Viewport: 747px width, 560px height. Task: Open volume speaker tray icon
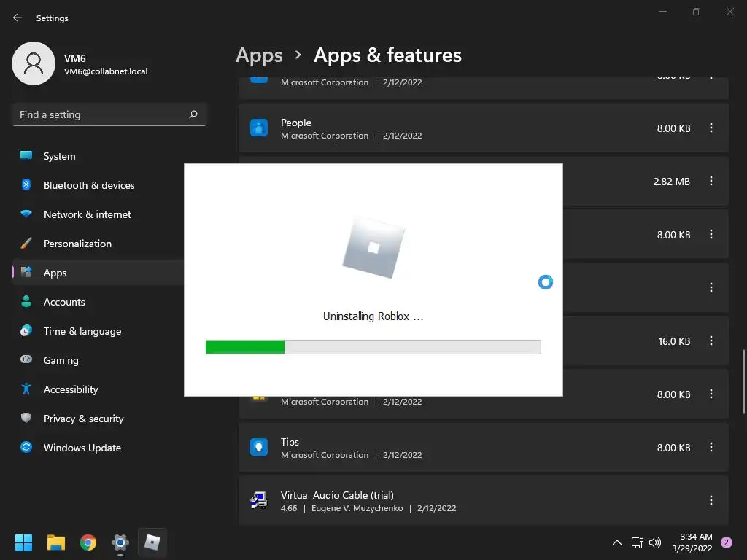655,542
